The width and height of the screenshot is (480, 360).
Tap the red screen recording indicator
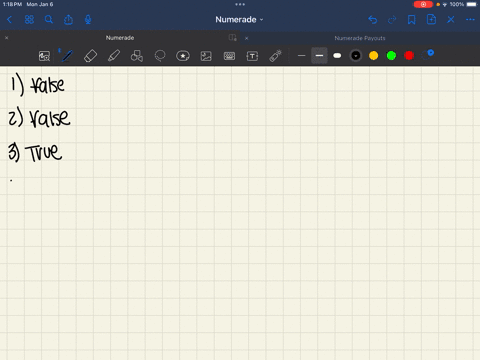[x=423, y=4]
